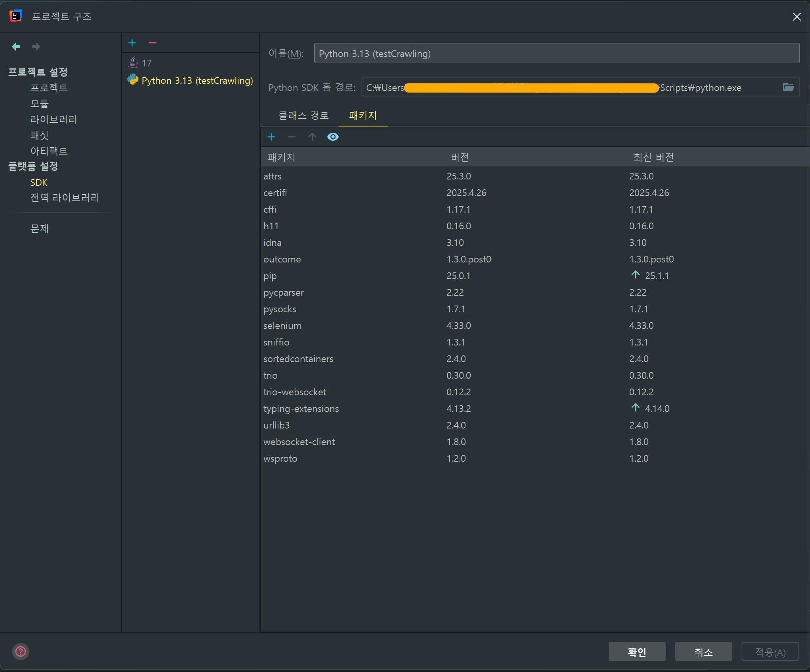Select SDK under platform settings

(39, 183)
